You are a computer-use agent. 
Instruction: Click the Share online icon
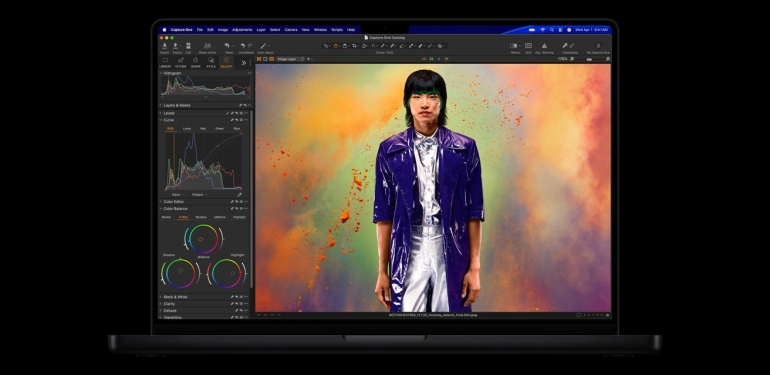coord(207,46)
